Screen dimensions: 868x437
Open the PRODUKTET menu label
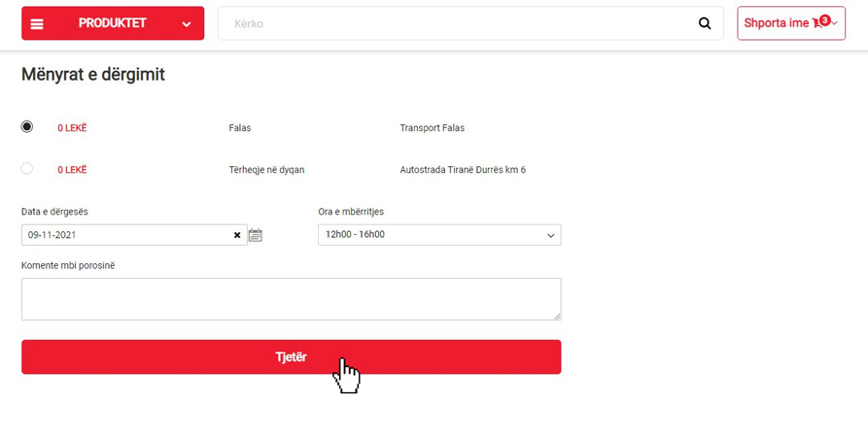click(x=112, y=23)
